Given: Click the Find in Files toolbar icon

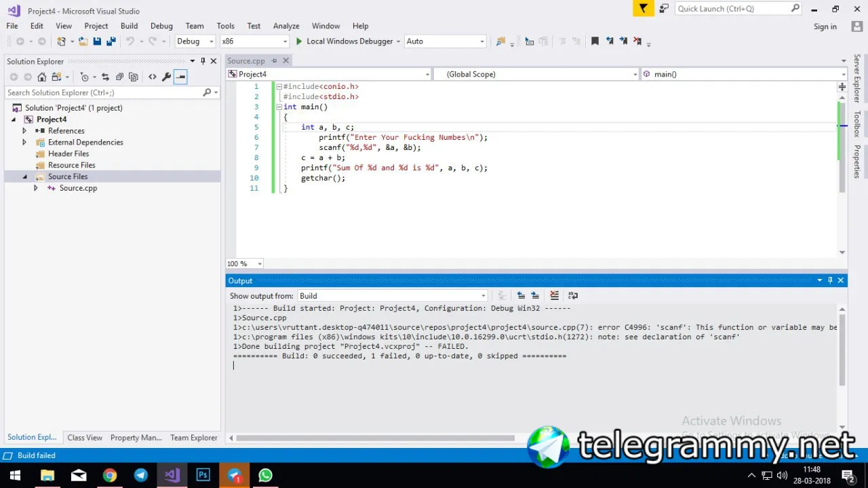Looking at the screenshot, I should click(501, 41).
